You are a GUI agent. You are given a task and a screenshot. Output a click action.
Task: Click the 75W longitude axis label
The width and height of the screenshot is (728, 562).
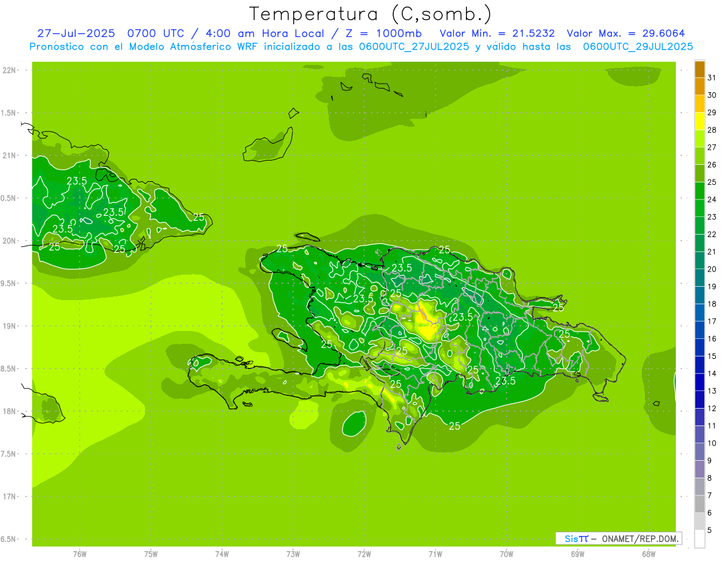[x=150, y=554]
